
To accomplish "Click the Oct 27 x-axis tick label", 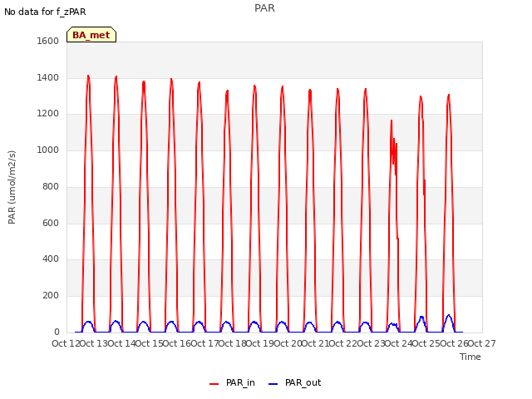I will (482, 343).
